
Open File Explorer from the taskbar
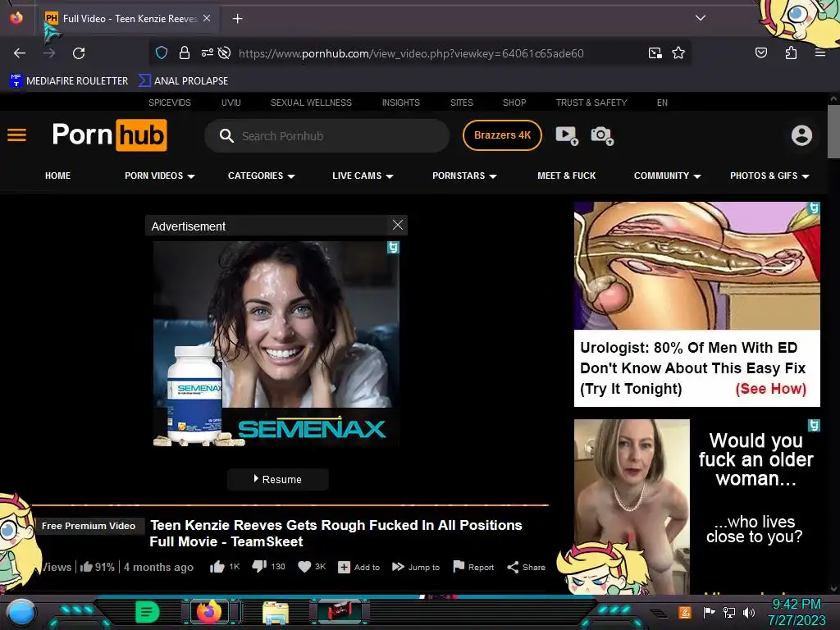pyautogui.click(x=276, y=612)
